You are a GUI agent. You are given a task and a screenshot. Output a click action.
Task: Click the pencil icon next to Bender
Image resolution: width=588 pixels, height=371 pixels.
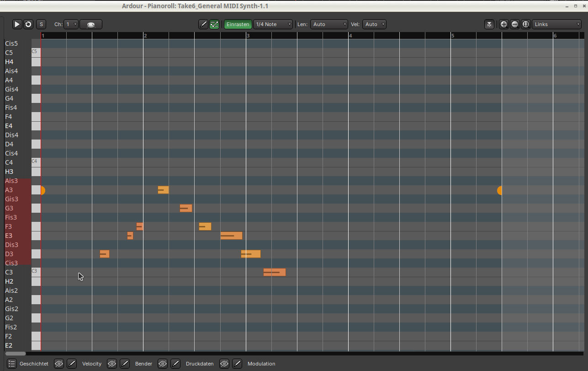[x=125, y=364]
